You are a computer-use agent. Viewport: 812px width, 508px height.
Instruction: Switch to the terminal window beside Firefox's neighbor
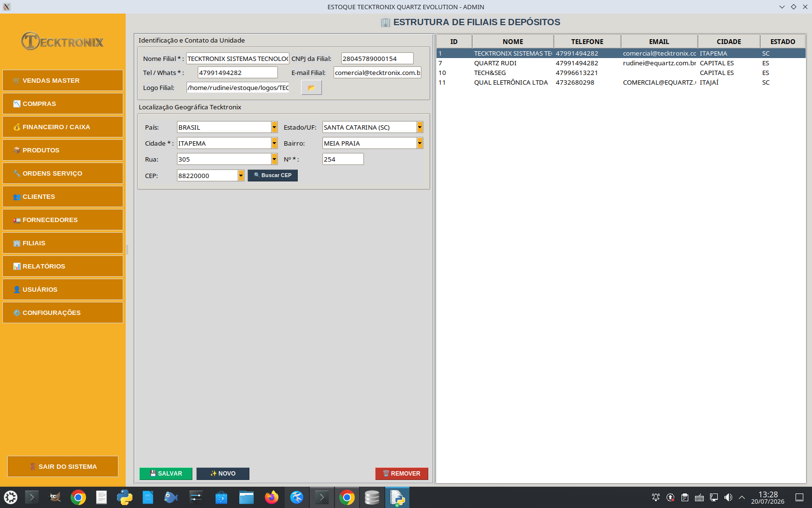322,497
